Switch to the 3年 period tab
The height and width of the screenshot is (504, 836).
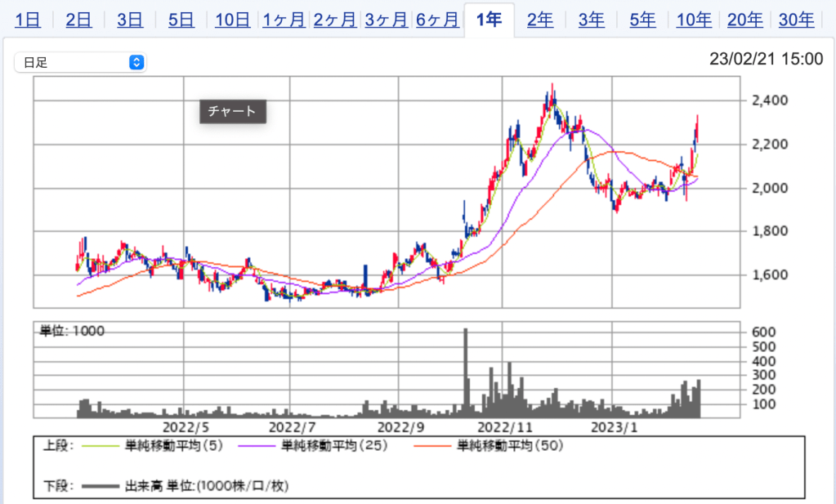592,20
